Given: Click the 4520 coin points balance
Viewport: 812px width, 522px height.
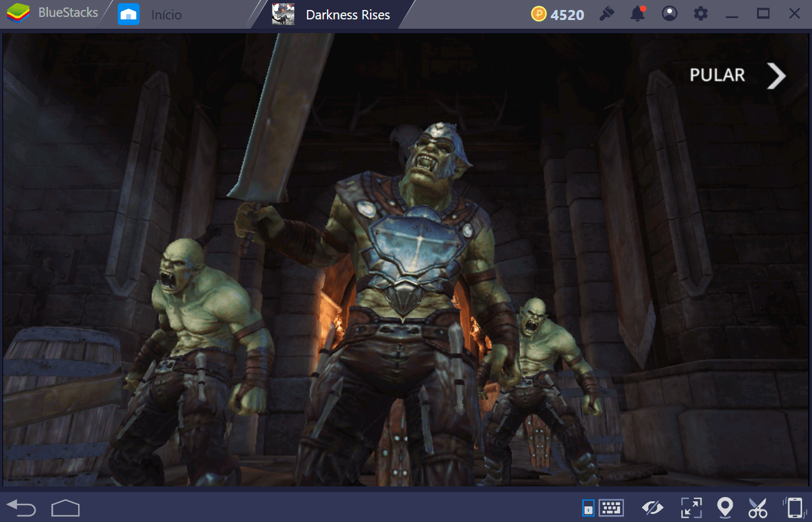Looking at the screenshot, I should [558, 14].
